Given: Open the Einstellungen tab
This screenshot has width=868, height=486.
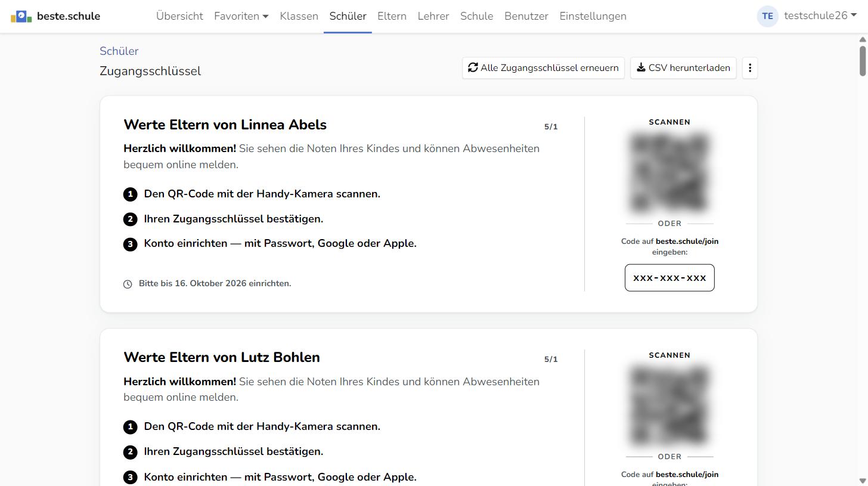Looking at the screenshot, I should [593, 16].
